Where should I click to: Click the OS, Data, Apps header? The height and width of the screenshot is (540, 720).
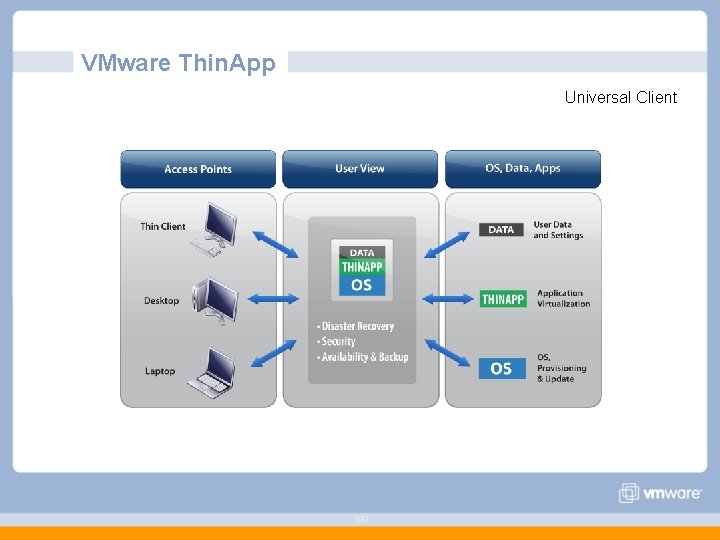(523, 169)
